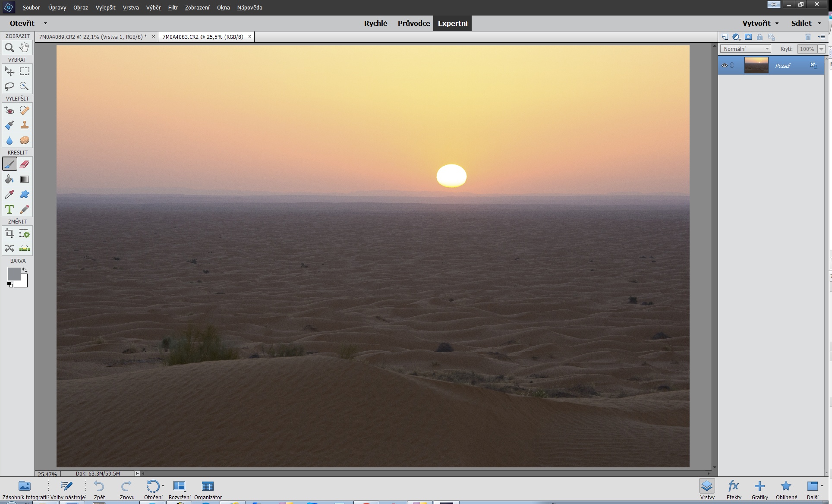Choose the Clone Stamp tool

[25, 126]
